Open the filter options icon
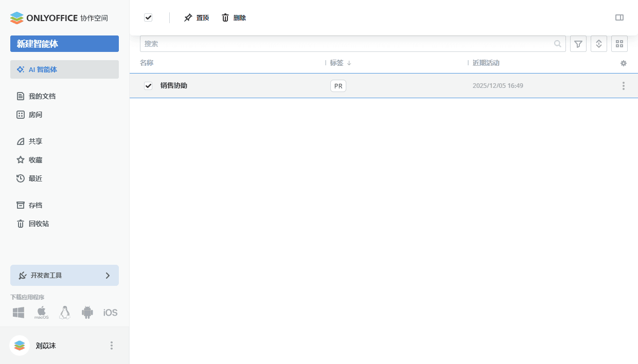Viewport: 638px width, 364px height. click(578, 44)
